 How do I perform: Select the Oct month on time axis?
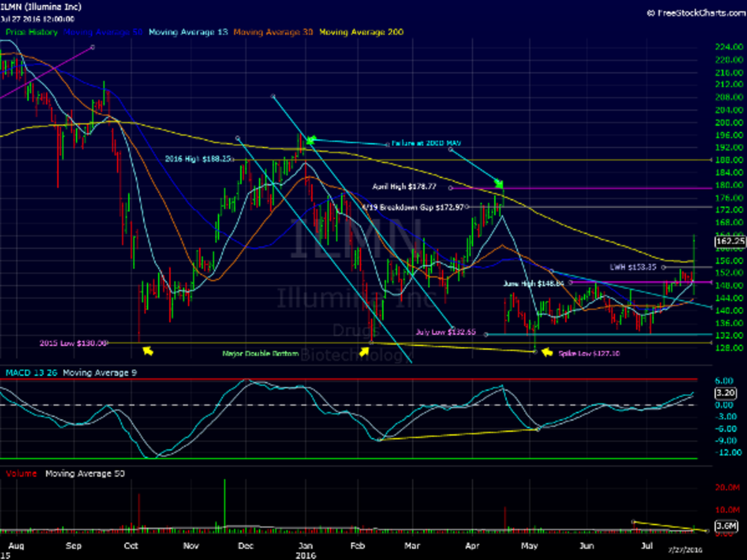point(131,546)
